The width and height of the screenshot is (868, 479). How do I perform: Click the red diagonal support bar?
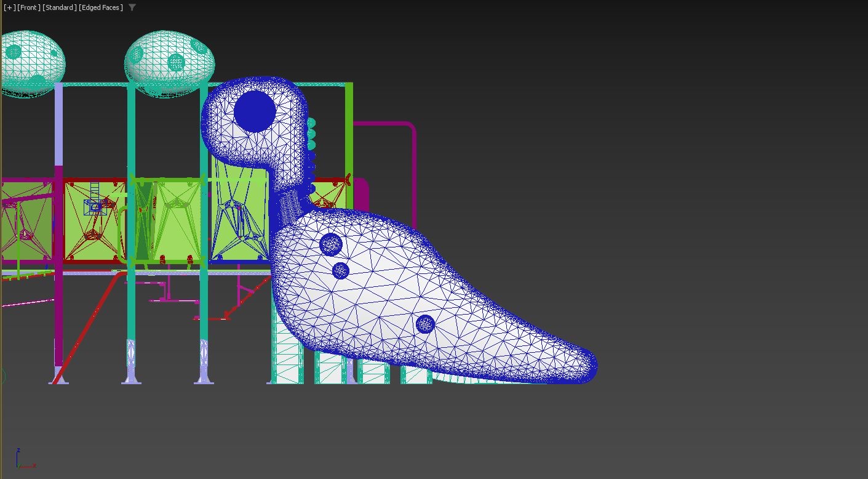[86, 328]
